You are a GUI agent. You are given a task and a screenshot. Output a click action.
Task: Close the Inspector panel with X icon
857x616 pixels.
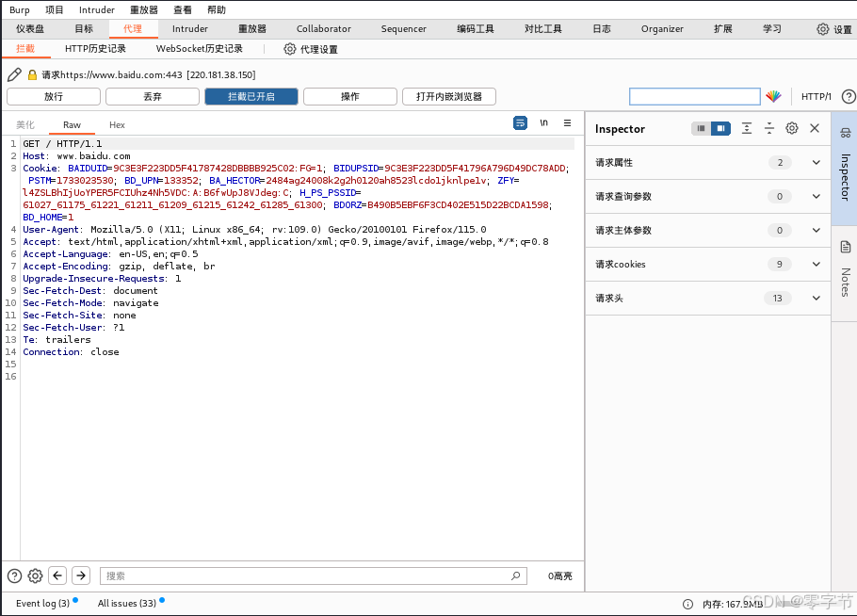[x=815, y=128]
